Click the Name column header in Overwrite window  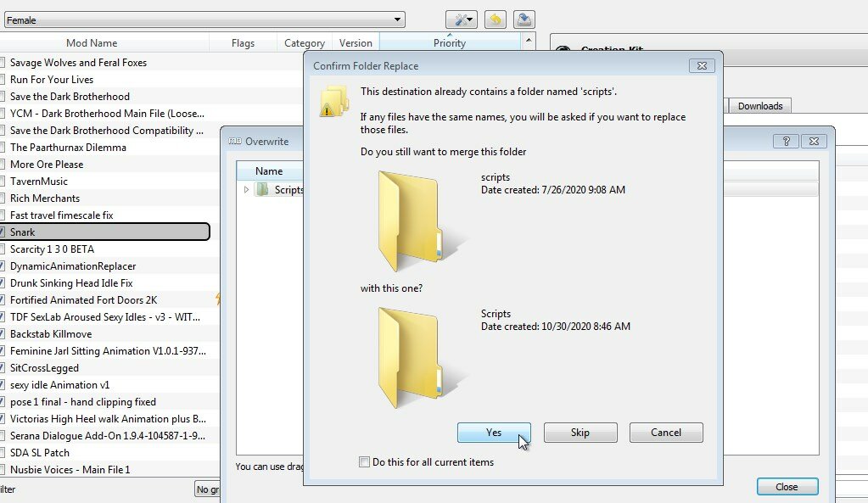(270, 171)
